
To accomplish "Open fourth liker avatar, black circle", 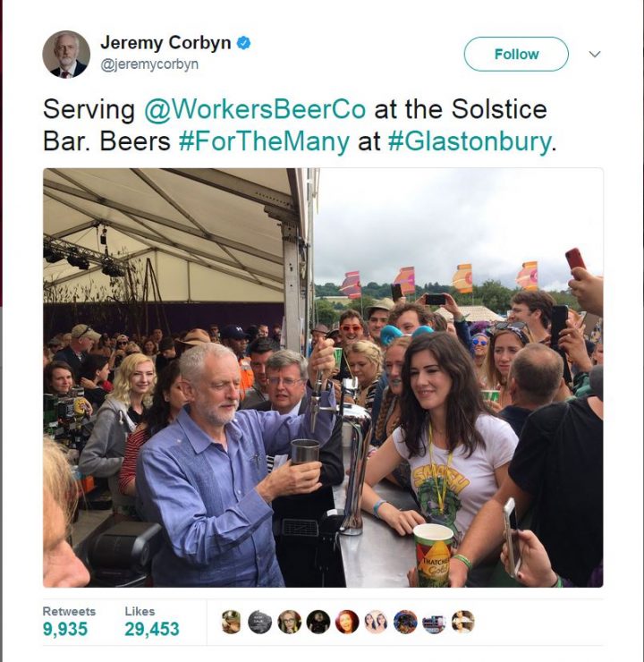I will pos(318,622).
